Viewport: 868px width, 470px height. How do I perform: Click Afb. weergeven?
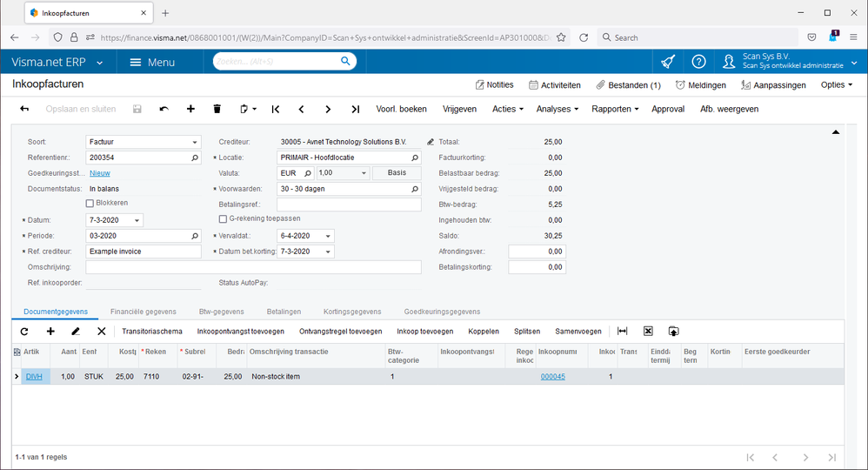pyautogui.click(x=729, y=109)
